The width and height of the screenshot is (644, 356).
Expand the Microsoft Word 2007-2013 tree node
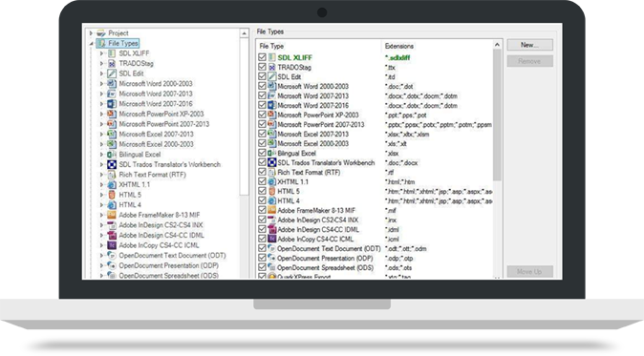[x=101, y=94]
